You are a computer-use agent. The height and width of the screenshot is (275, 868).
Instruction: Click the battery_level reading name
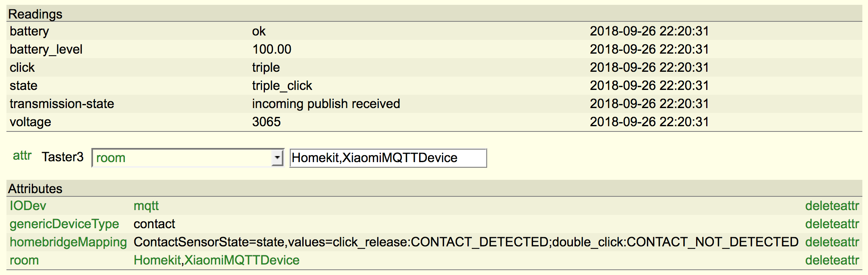tap(46, 49)
